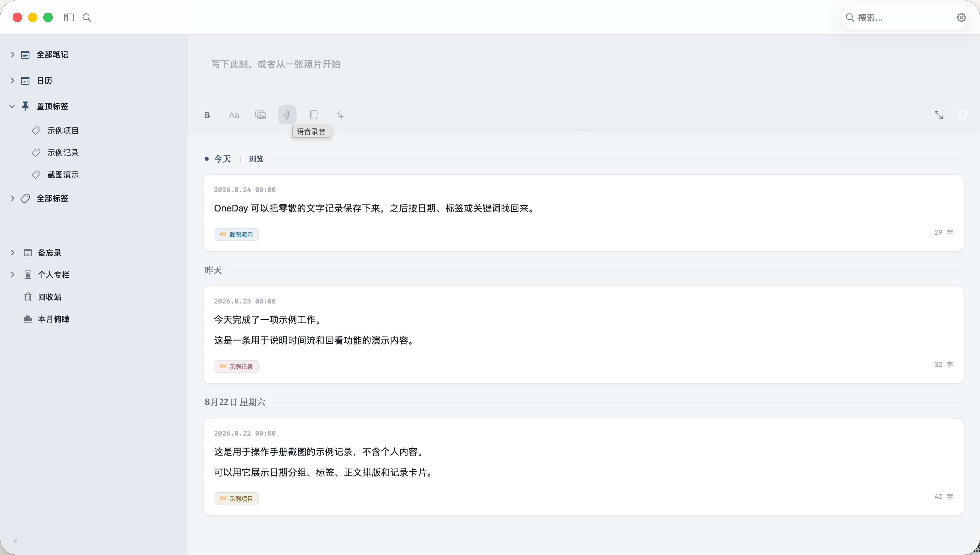Screen dimensions: 980x555
Task: Open 日历 in the sidebar
Action: tap(45, 80)
